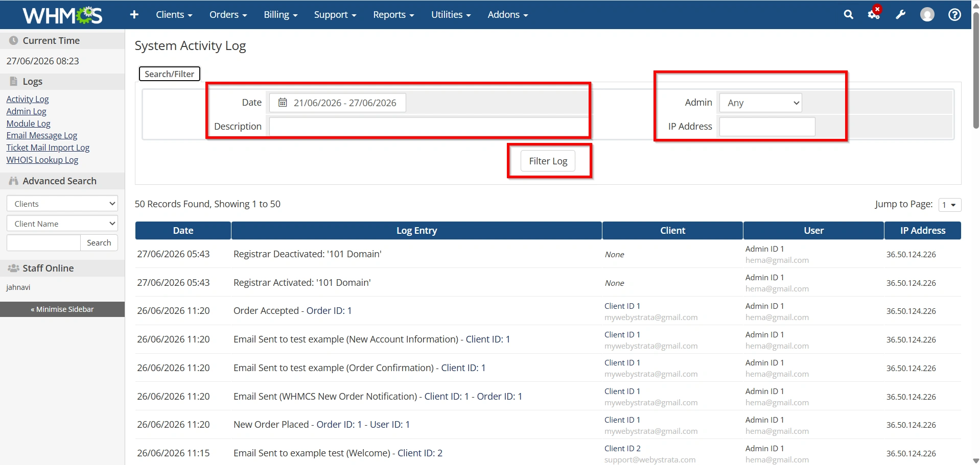Screen dimensions: 980x465
Task: Click the Client column header
Action: (x=672, y=230)
